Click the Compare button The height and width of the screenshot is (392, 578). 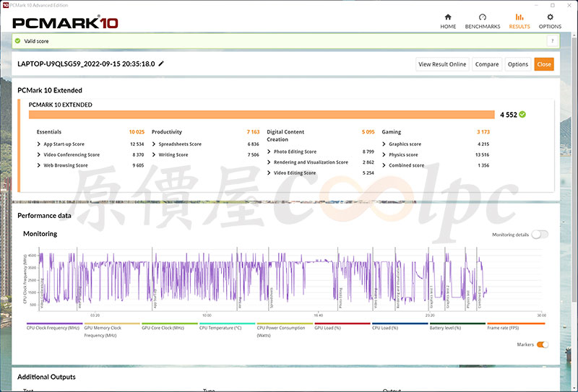coord(486,64)
